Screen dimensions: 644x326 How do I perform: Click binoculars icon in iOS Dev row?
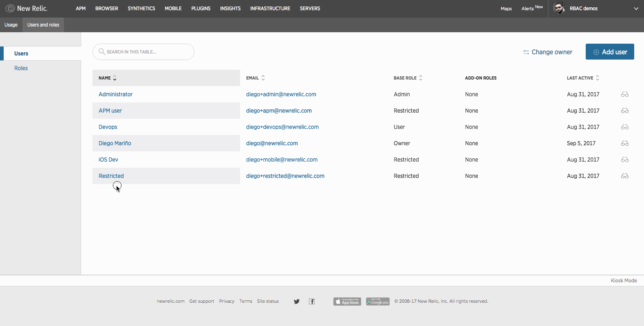point(624,160)
